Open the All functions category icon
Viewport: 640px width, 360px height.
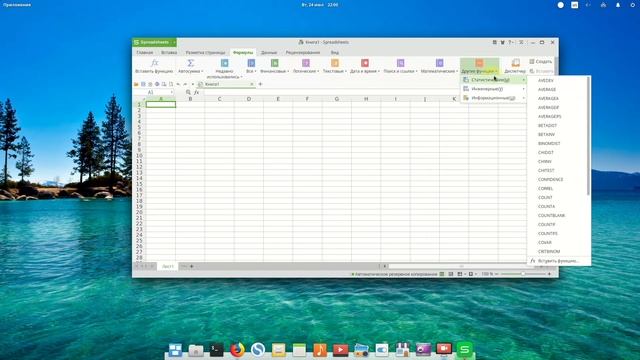(251, 63)
